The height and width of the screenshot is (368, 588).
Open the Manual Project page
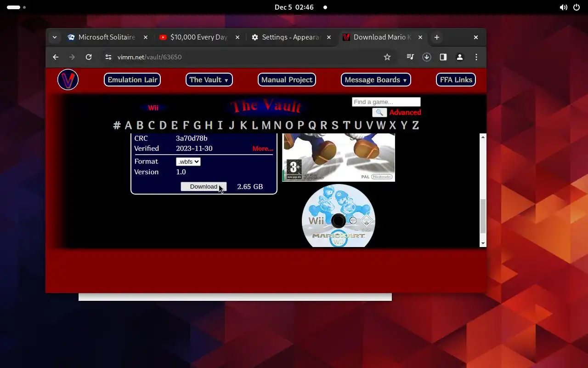click(287, 80)
